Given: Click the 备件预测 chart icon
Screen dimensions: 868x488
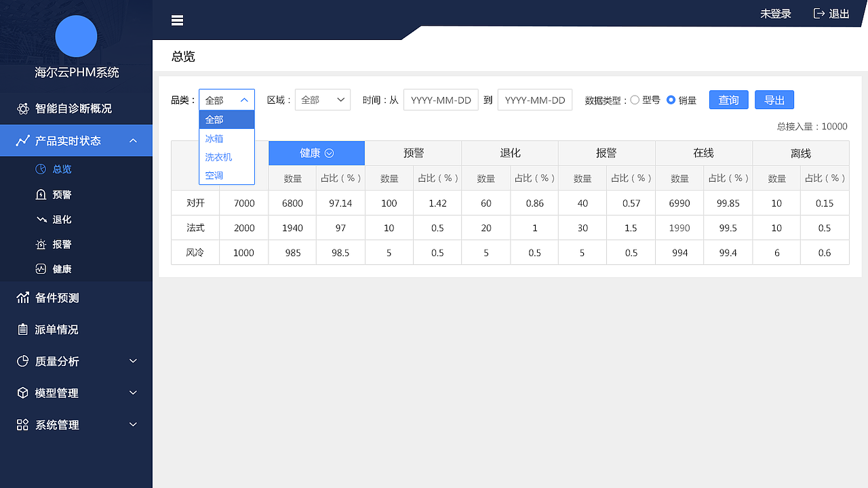Looking at the screenshot, I should coord(23,298).
